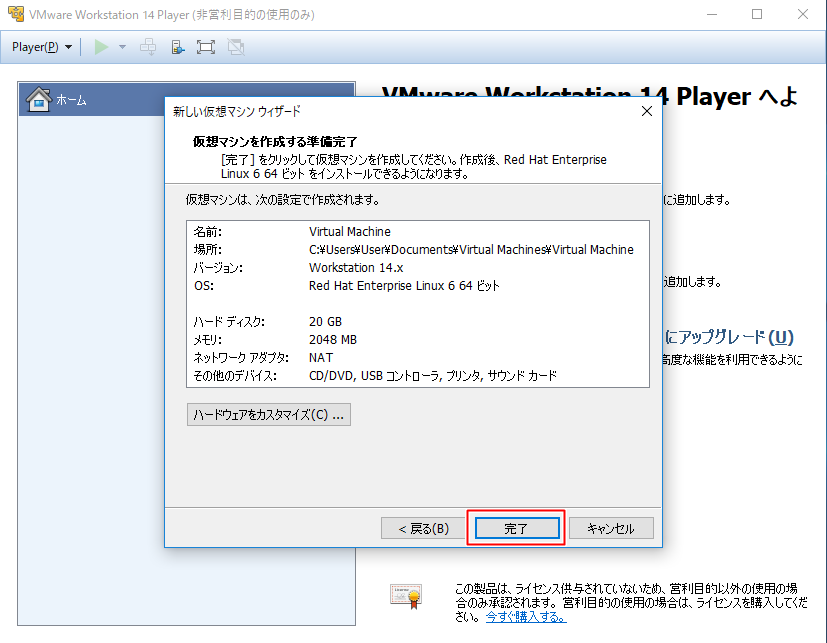Click the text 仮想マシンは、次の設定で作成されます。

point(283,199)
